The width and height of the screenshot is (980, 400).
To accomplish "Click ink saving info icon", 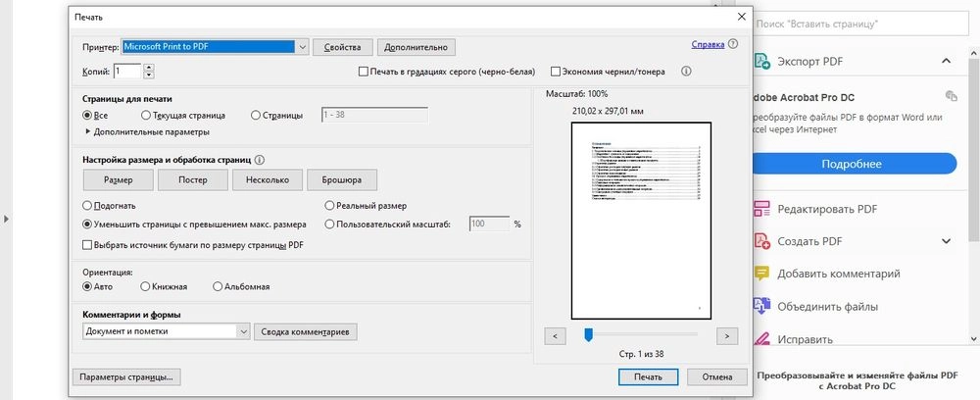I will (686, 72).
